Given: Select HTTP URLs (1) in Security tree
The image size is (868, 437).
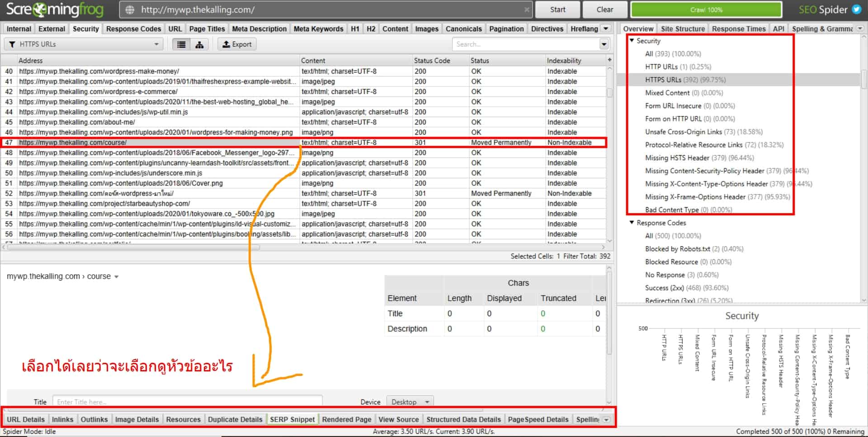Looking at the screenshot, I should click(x=678, y=66).
